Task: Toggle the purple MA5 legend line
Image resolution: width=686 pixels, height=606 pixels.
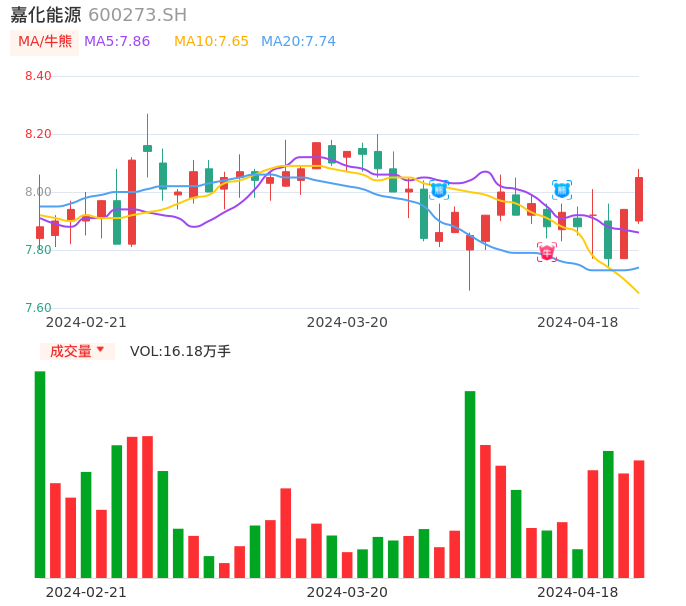Action: [117, 42]
